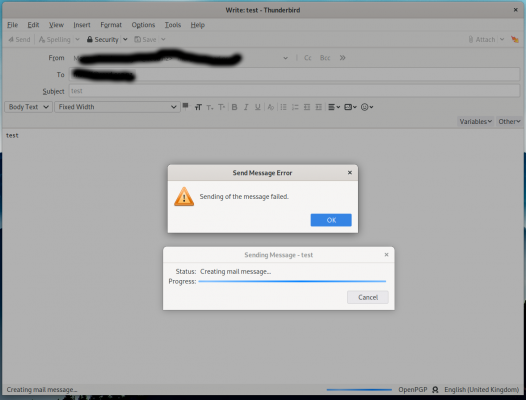This screenshot has height=400, width=526.
Task: Open the Options menu
Action: tap(143, 25)
